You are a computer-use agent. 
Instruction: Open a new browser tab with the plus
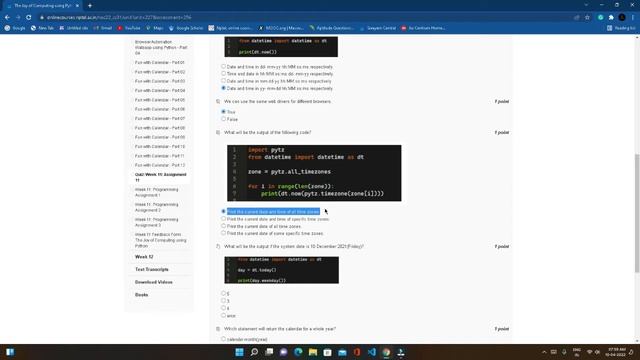point(90,6)
